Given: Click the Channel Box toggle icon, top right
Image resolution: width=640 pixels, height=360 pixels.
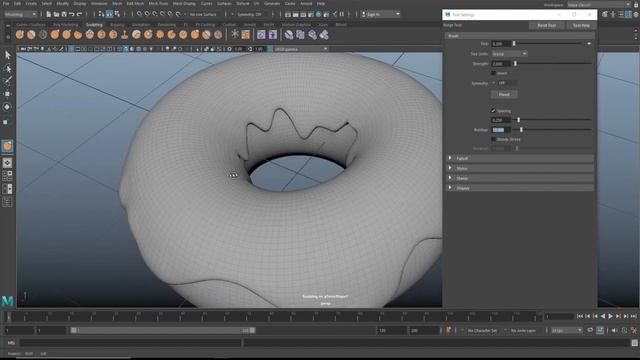Looking at the screenshot, I should pyautogui.click(x=629, y=14).
